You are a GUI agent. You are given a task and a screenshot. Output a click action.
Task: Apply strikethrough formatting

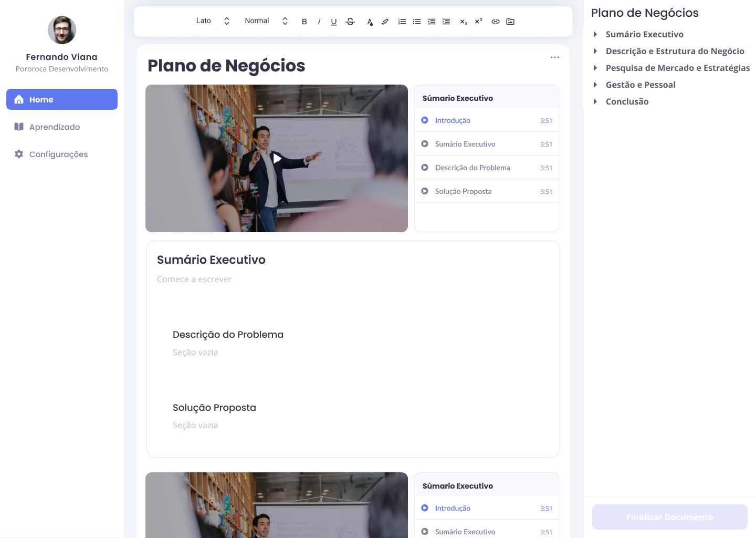tap(350, 22)
